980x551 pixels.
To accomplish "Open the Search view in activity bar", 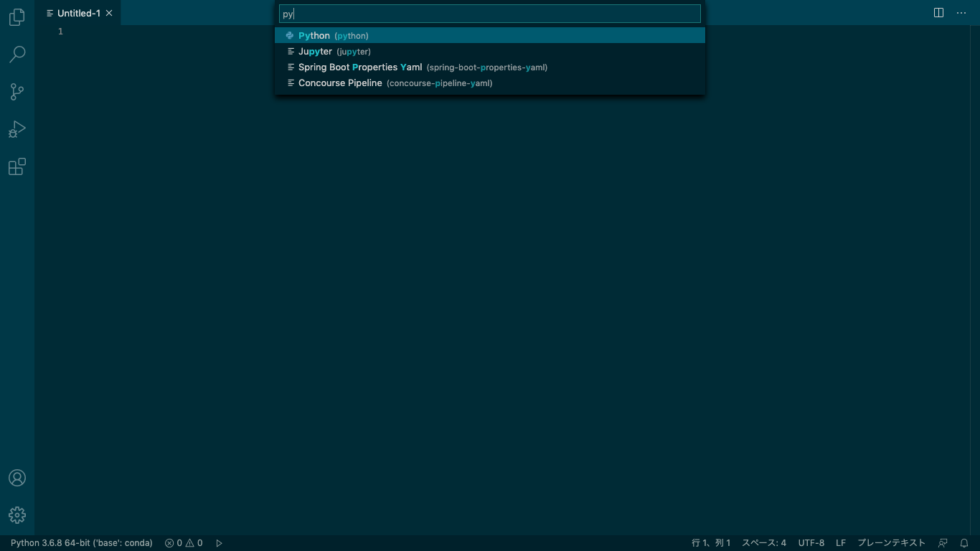I will click(17, 55).
